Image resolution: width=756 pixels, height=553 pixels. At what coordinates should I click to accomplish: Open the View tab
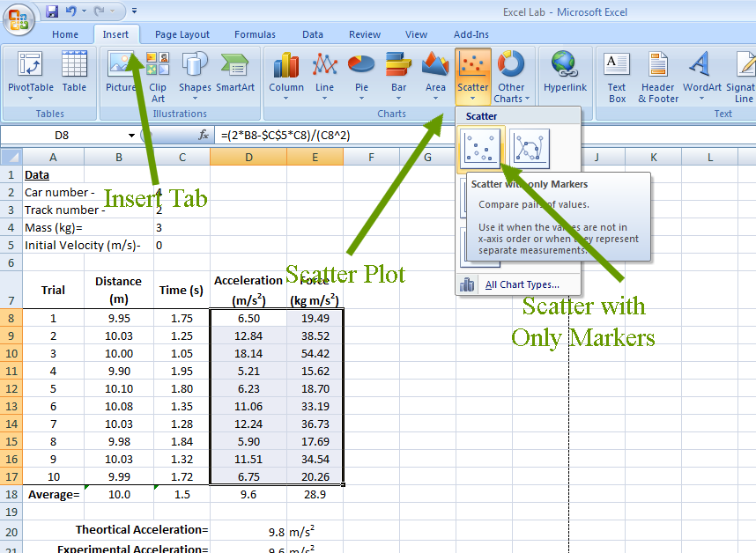click(x=416, y=34)
